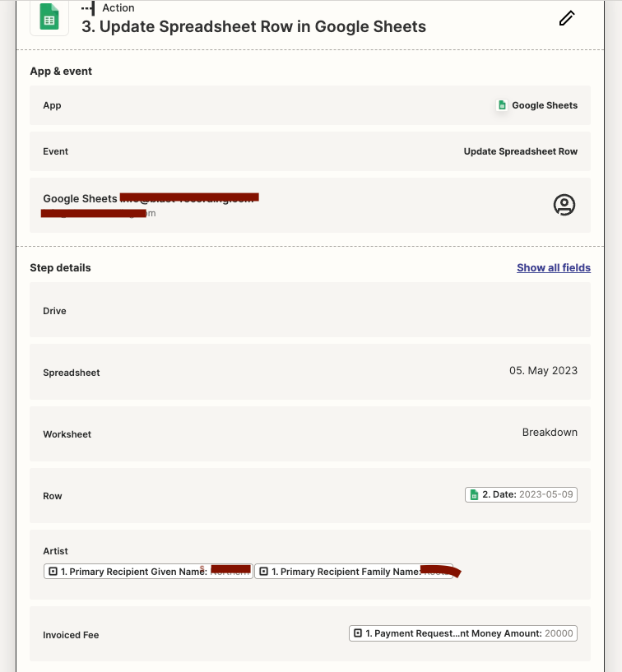Viewport: 622px width, 672px height.
Task: Click the Primary Recipient Given Name pill
Action: pyautogui.click(x=148, y=572)
